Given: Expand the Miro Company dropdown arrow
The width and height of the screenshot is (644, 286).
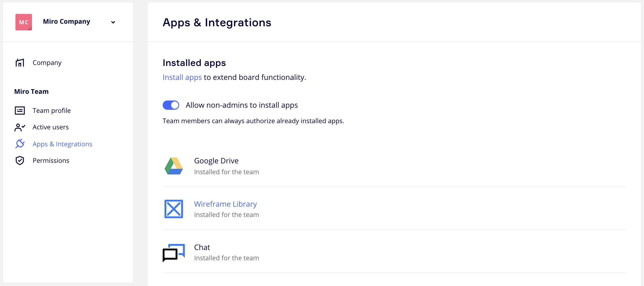Looking at the screenshot, I should click(x=113, y=22).
